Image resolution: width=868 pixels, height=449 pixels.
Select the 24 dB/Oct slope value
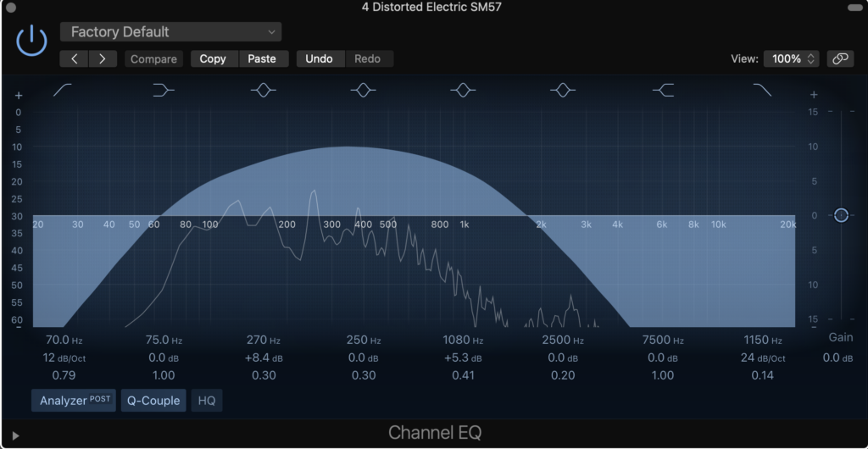pos(763,358)
